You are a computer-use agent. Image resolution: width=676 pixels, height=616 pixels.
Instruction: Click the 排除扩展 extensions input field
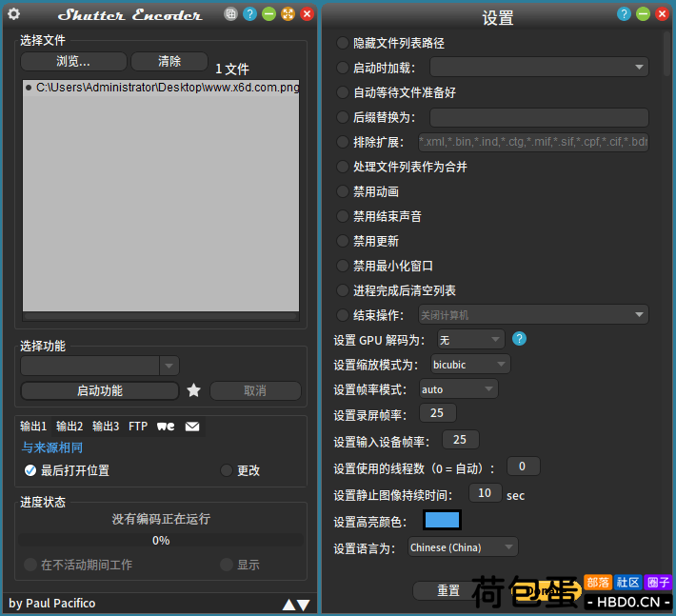coord(533,142)
